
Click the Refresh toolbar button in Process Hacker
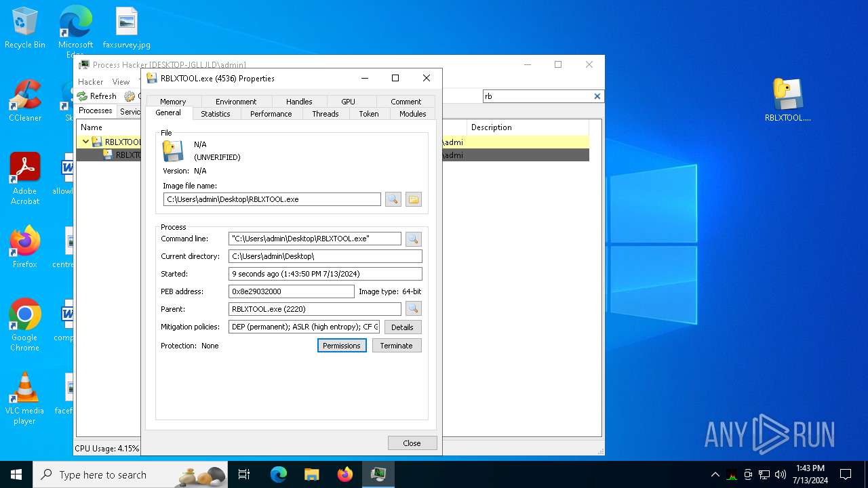(97, 96)
